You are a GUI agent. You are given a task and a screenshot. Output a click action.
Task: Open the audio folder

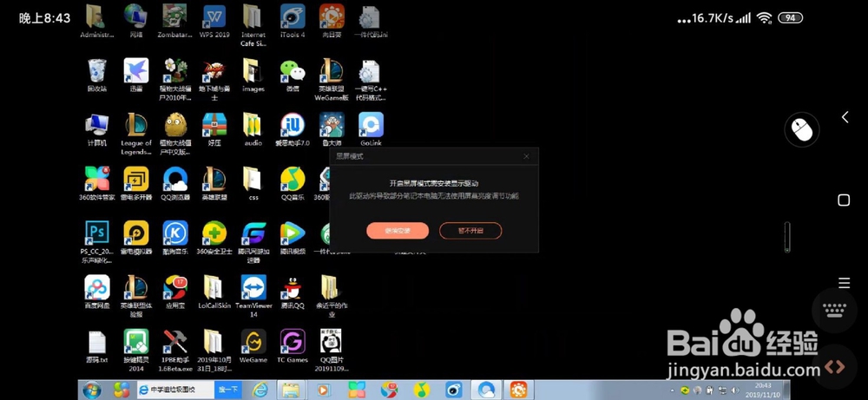coord(253,129)
